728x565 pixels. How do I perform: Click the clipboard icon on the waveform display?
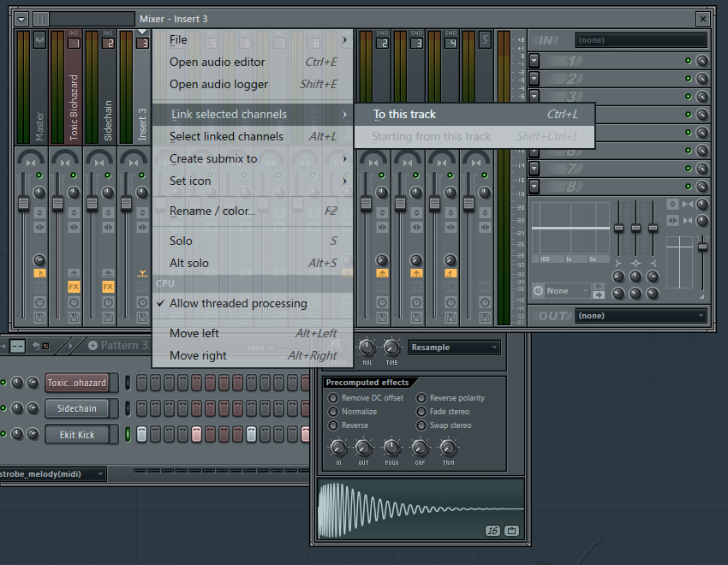[x=511, y=531]
